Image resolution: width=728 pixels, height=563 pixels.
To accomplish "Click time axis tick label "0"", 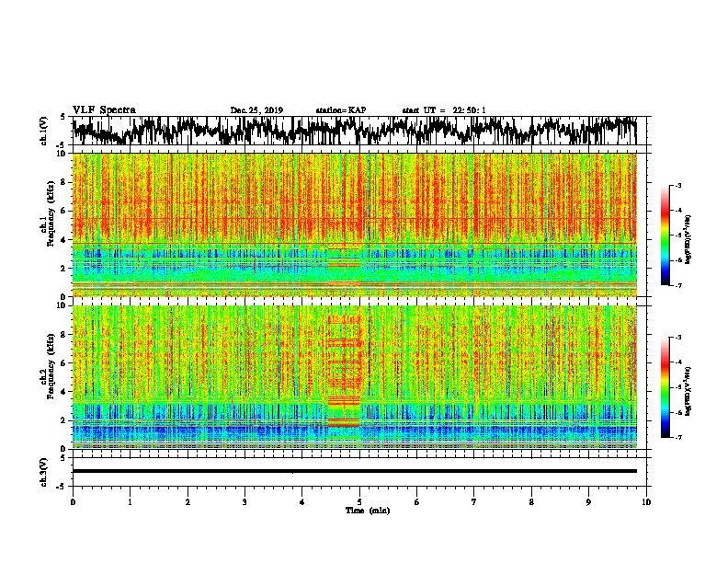I will pos(73,502).
